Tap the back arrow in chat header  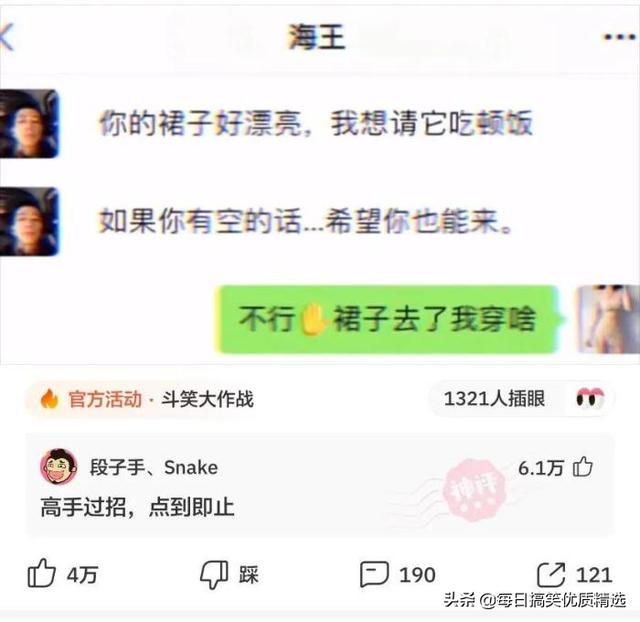point(7,38)
